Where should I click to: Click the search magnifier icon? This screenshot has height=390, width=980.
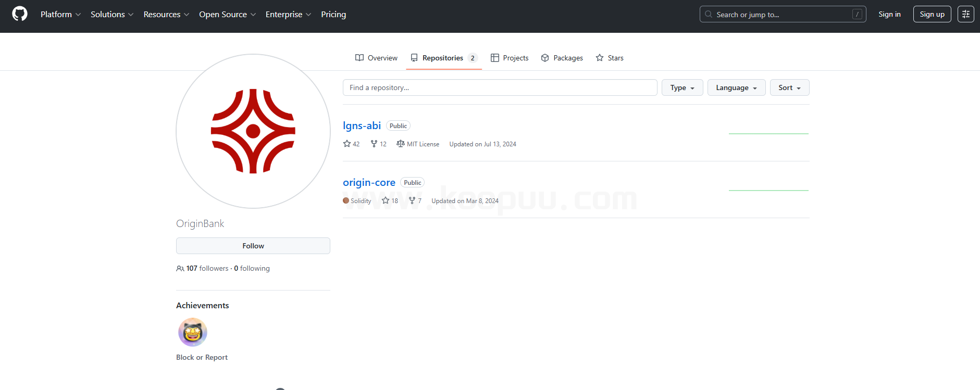(709, 14)
